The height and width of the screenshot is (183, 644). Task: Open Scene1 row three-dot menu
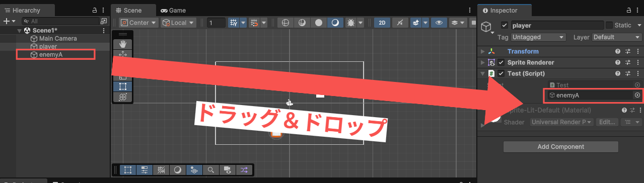click(x=104, y=31)
